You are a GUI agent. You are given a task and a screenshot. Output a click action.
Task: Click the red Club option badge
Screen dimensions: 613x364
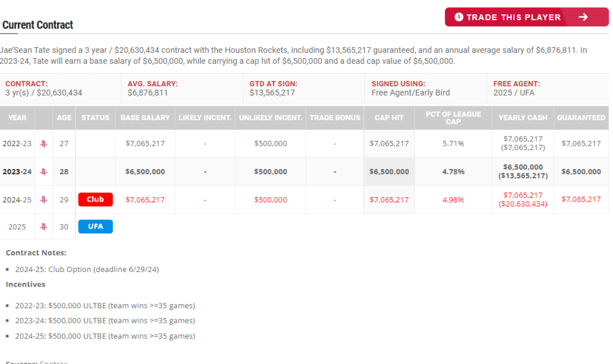pyautogui.click(x=95, y=200)
